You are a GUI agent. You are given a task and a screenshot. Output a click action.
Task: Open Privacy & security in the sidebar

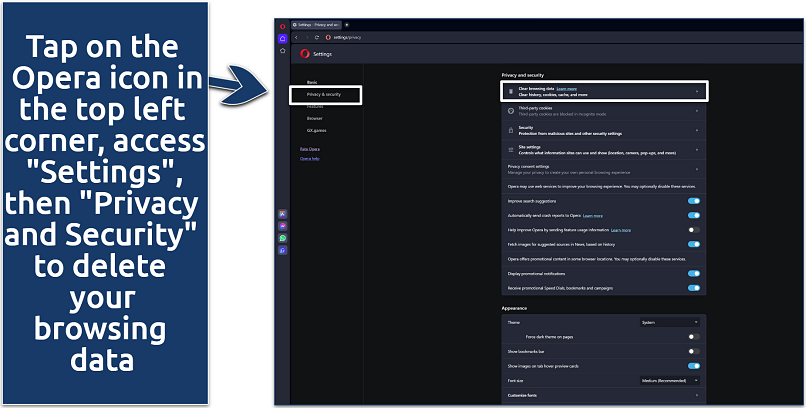pyautogui.click(x=324, y=95)
